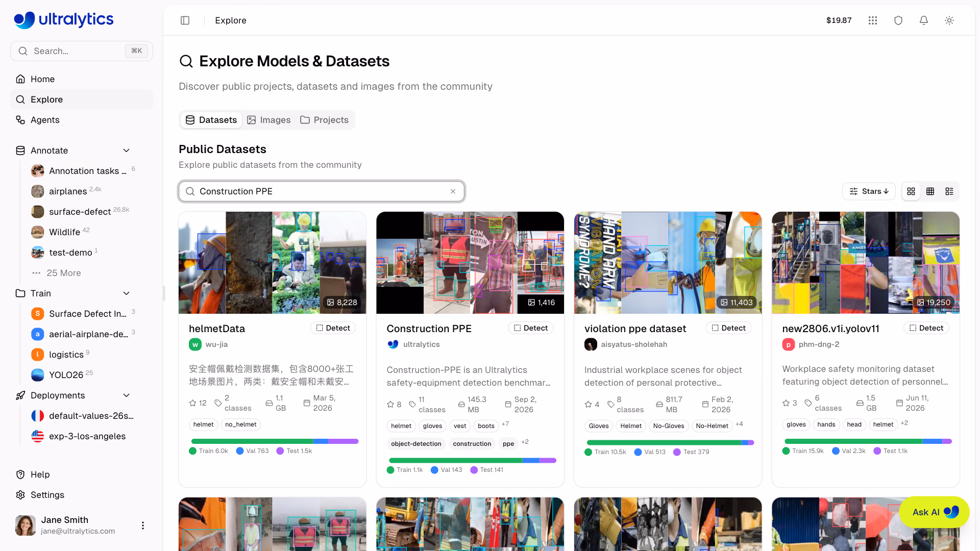Screen dimensions: 980x551
Task: Open the notifications bell
Action: [924, 20]
